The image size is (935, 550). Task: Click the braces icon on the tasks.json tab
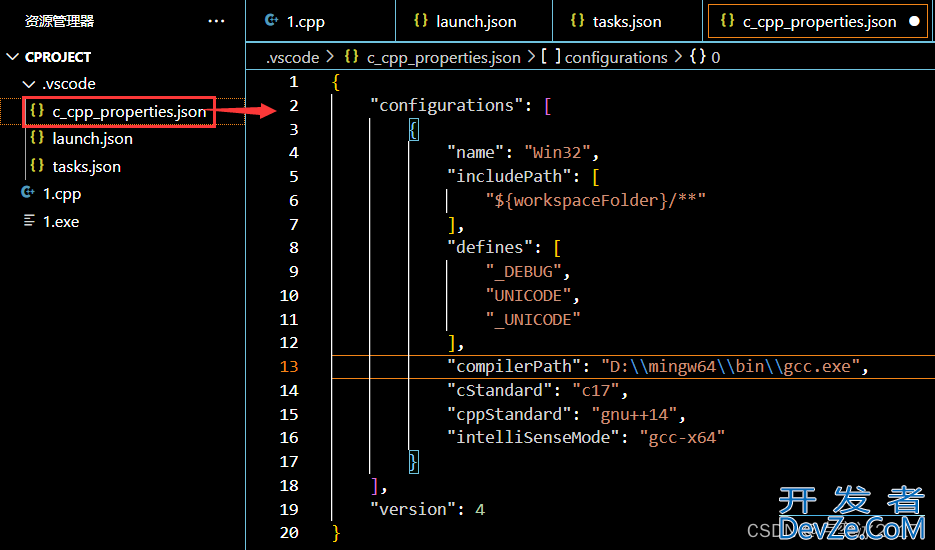(x=577, y=20)
